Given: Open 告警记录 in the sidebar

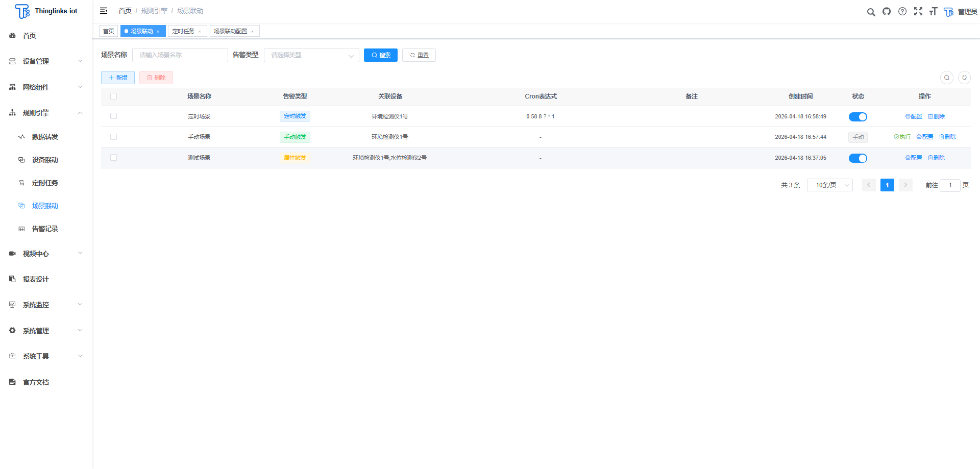Looking at the screenshot, I should (45, 229).
